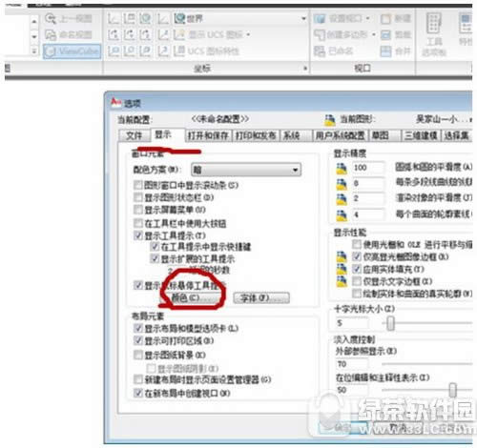Switch to the Open and Save tab
The image size is (477, 448).
pyautogui.click(x=208, y=135)
